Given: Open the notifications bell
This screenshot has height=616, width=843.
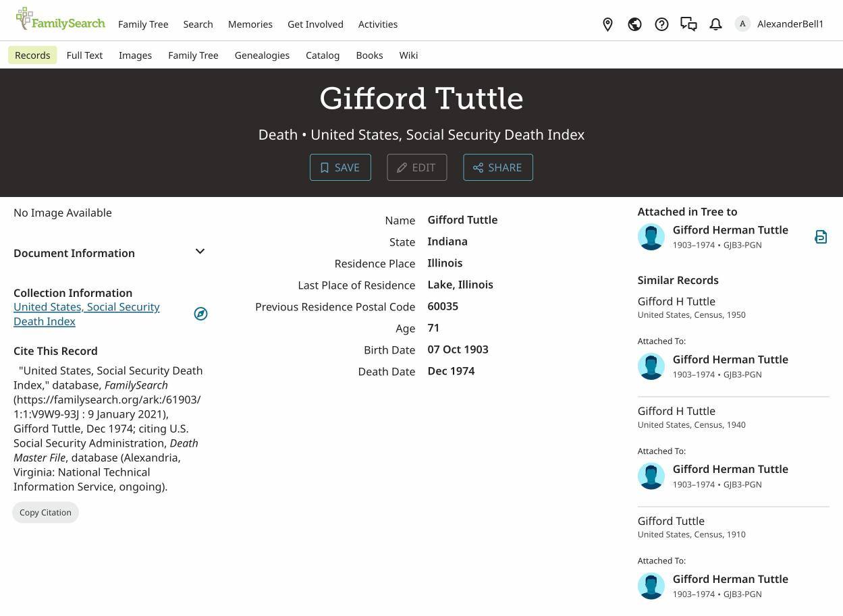Looking at the screenshot, I should [715, 24].
